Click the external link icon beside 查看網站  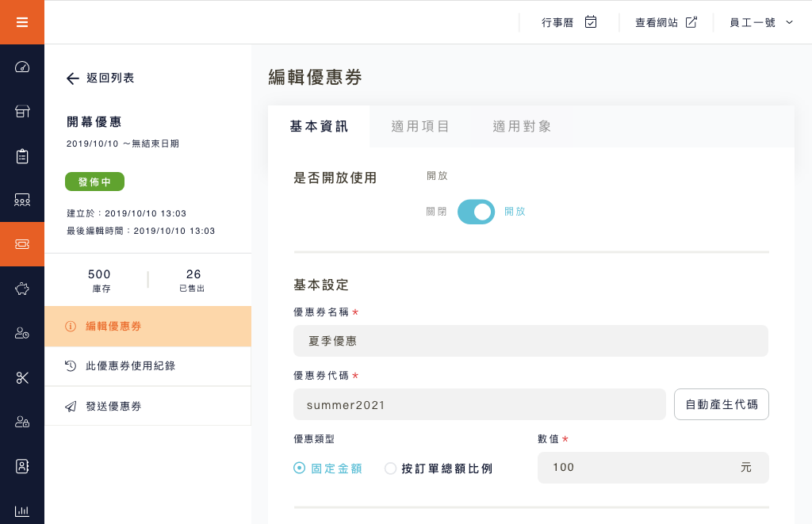point(691,21)
